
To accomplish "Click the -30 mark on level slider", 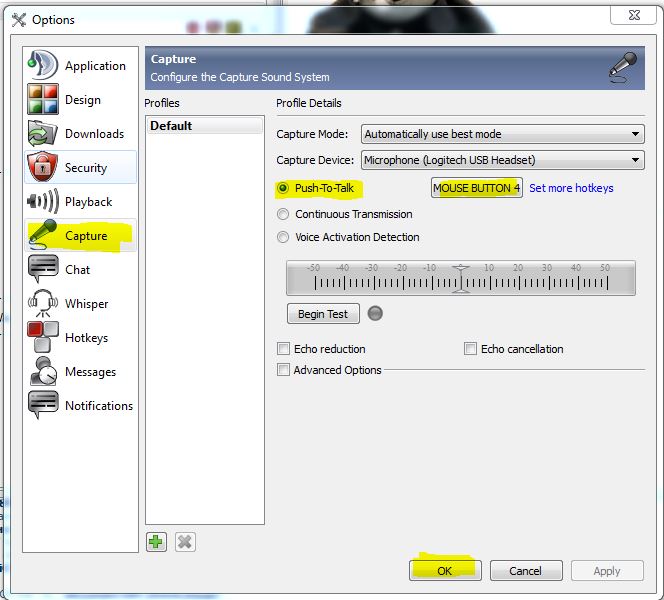I will 372,268.
